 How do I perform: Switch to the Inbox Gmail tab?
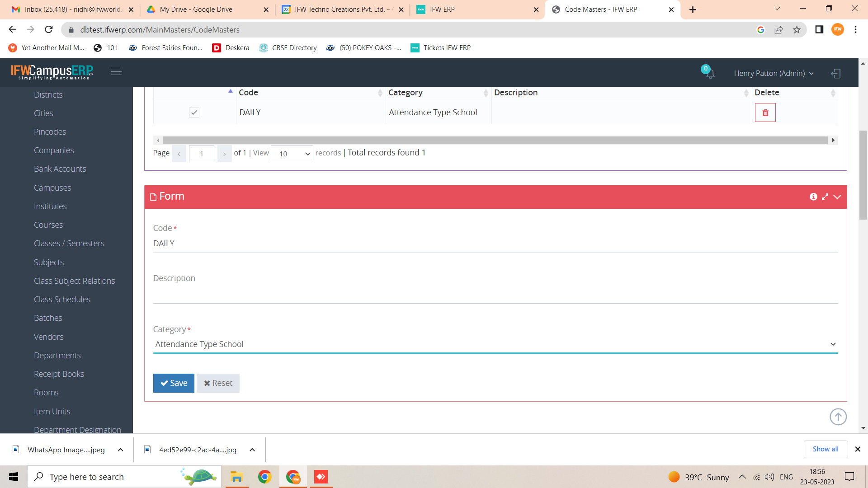72,9
